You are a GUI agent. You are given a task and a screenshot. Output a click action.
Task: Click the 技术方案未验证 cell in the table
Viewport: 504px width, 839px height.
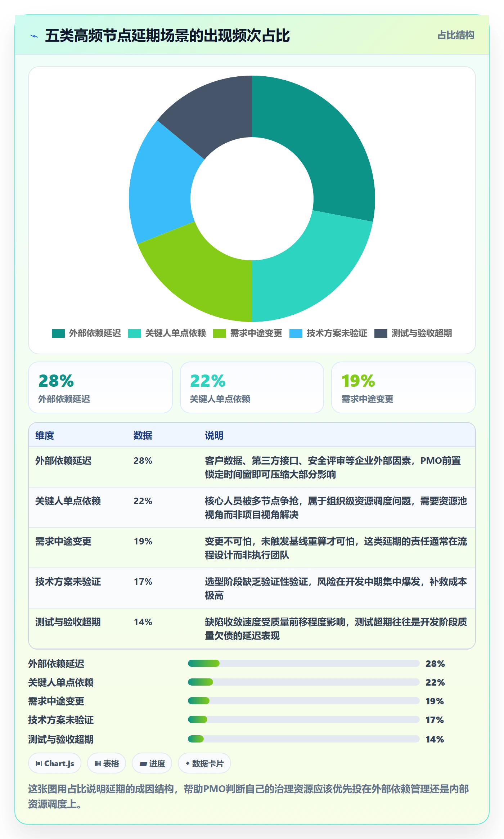[68, 582]
